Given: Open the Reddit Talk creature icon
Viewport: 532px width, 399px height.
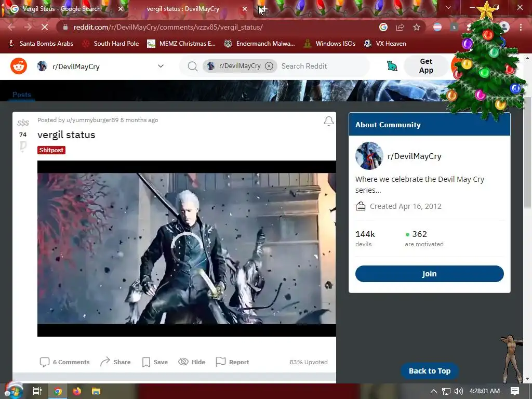Looking at the screenshot, I should click(392, 66).
